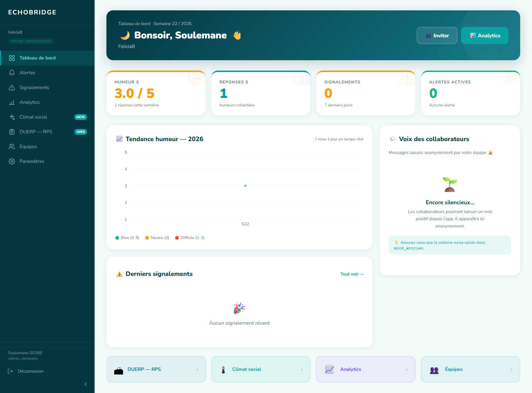Click the gear icon beside Paramètres
The height and width of the screenshot is (393, 532).
click(x=12, y=161)
